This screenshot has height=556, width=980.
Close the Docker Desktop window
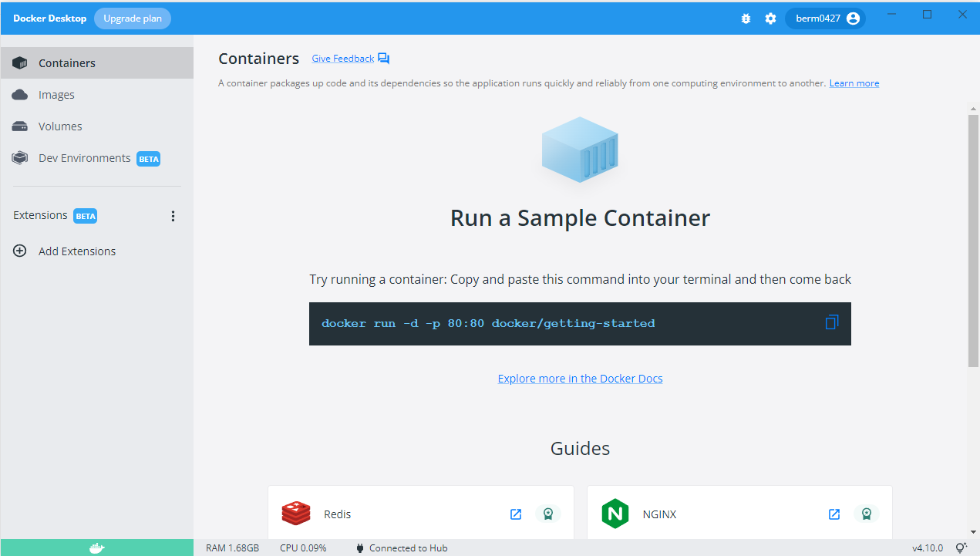pos(962,14)
